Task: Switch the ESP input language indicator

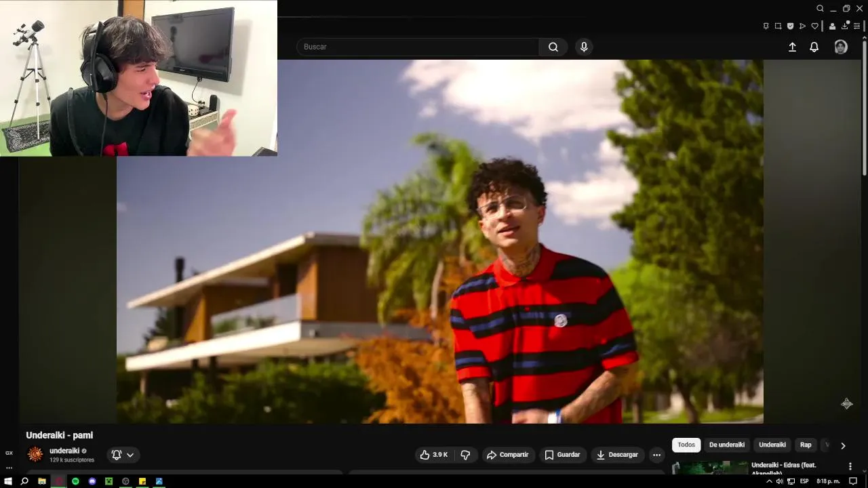Action: [x=804, y=481]
